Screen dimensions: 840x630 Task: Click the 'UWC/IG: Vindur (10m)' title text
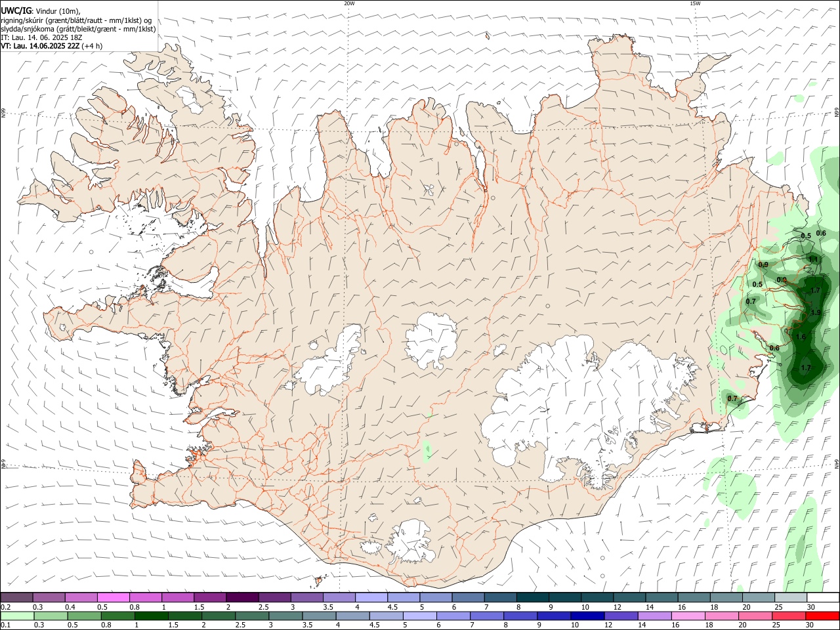pos(41,10)
